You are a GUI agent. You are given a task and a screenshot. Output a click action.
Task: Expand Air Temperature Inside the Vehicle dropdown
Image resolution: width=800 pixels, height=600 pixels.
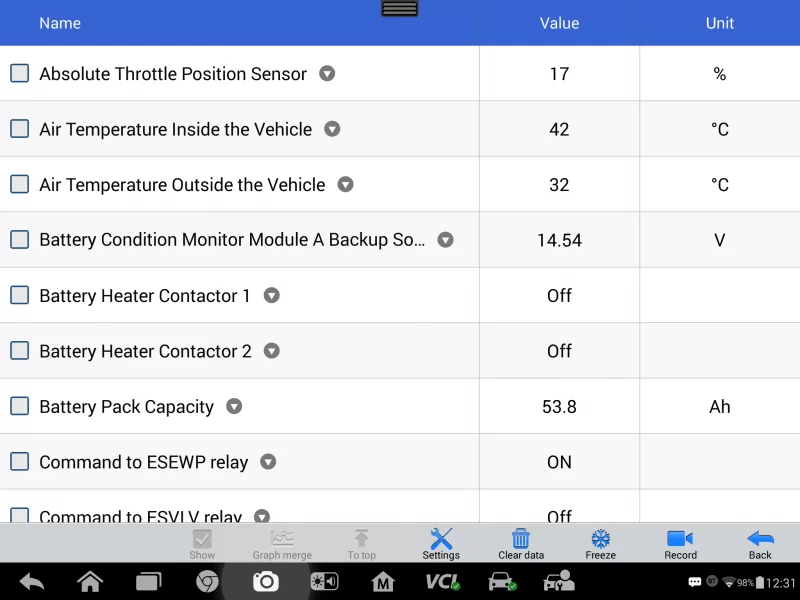pos(332,129)
